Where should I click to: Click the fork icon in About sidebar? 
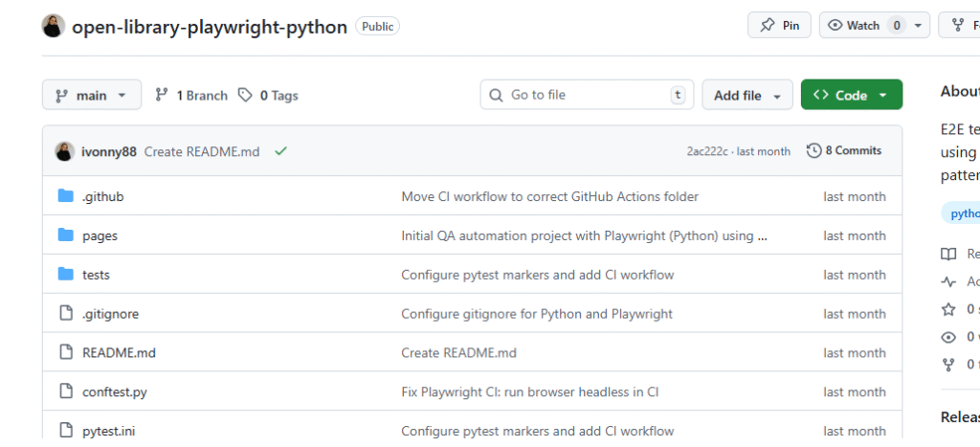point(948,364)
